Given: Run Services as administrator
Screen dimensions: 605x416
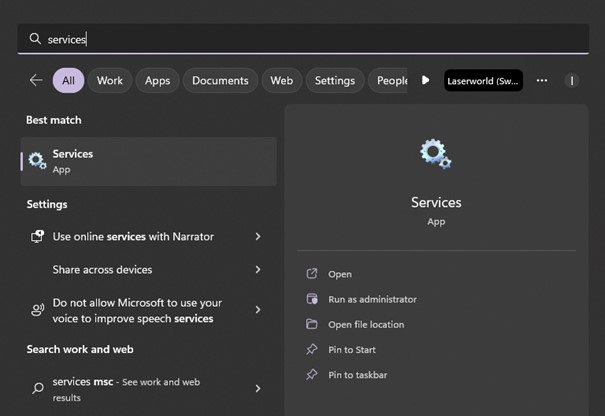Looking at the screenshot, I should pos(372,299).
